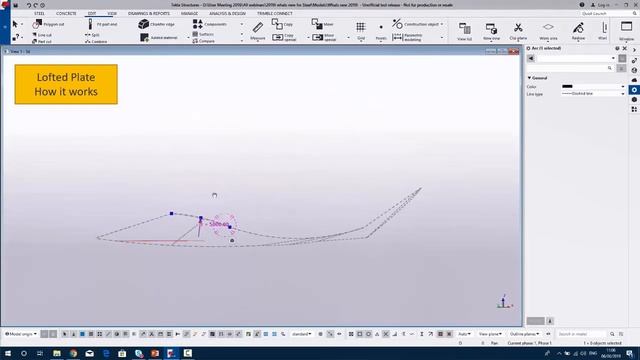Screen dimensions: 640x360
Task: Click the Combine command
Action: [x=96, y=41]
